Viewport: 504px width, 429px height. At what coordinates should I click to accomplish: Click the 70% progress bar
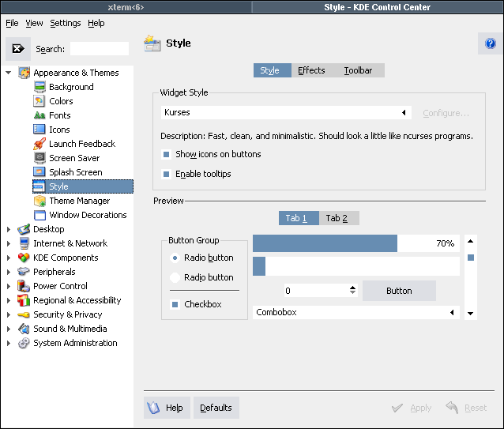(x=356, y=243)
